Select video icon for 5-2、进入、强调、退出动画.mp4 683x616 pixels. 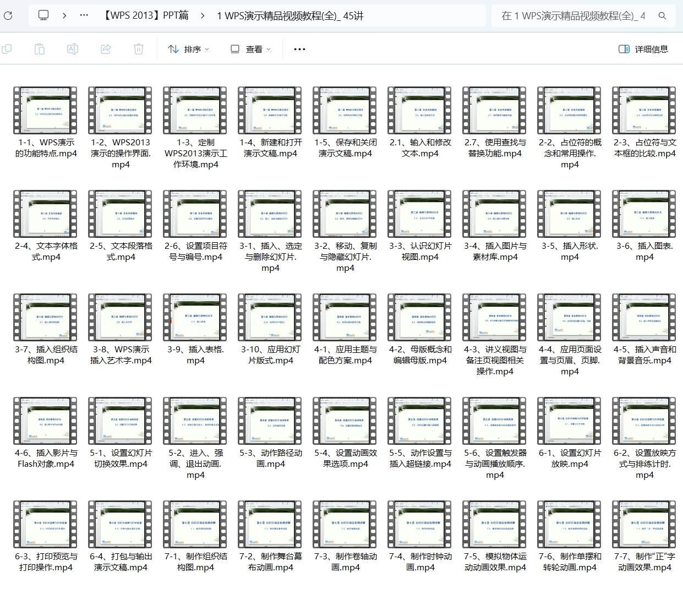[195, 421]
